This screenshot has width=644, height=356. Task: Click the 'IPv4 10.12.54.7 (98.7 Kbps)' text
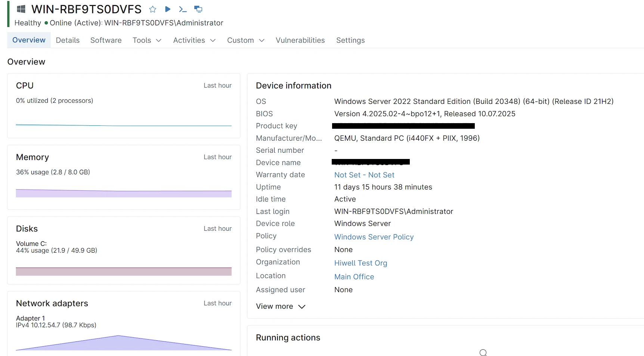(56, 325)
